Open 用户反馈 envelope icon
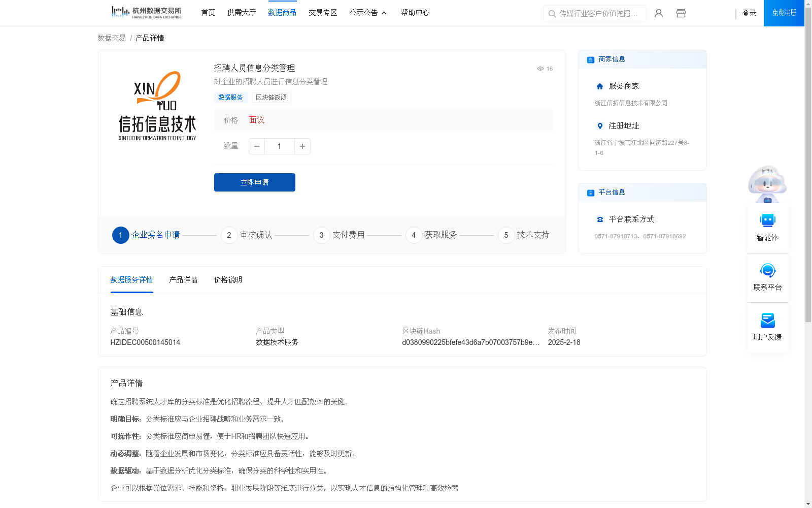Viewport: 812px width, 508px height. click(768, 321)
